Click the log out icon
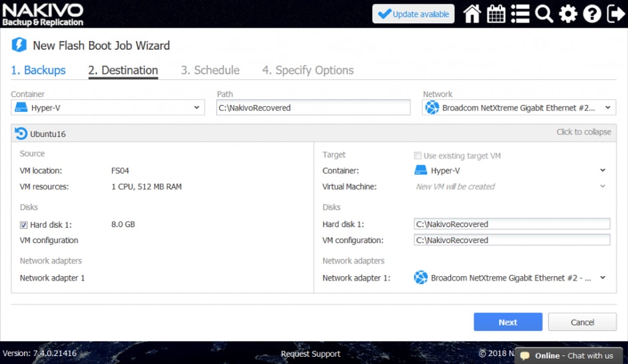The width and height of the screenshot is (628, 364). (615, 14)
